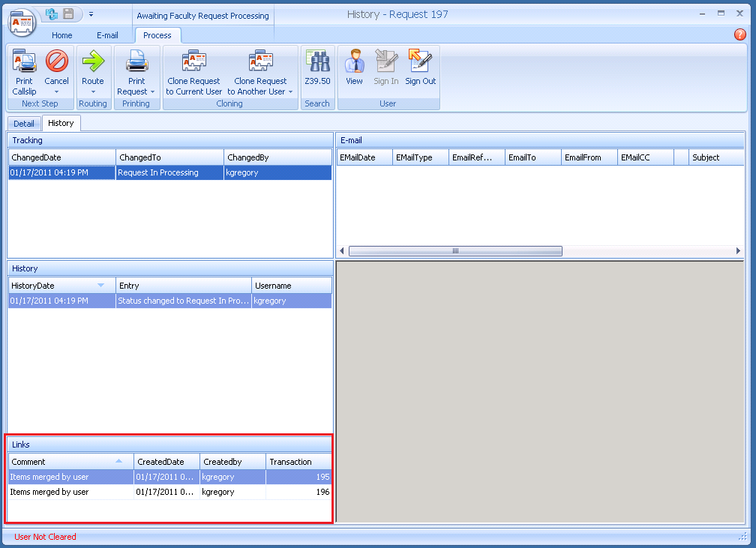Expand the quick access toolbar customize chevron
Screen dimensions: 756x548
91,13
